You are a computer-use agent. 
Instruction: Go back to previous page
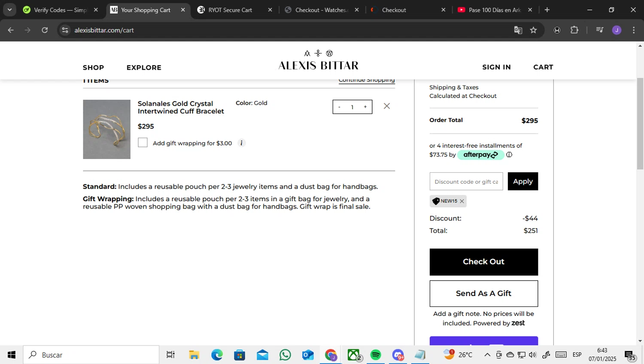pos(11,30)
